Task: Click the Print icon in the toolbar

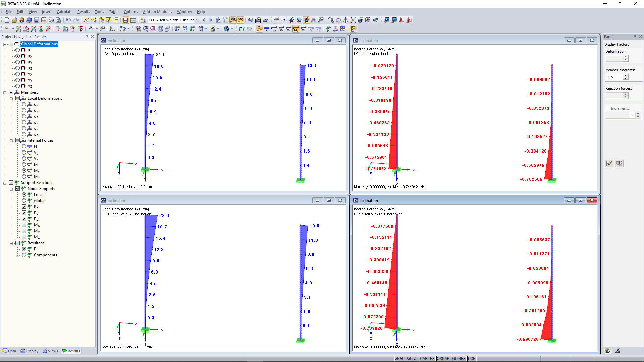Action: coord(51,20)
